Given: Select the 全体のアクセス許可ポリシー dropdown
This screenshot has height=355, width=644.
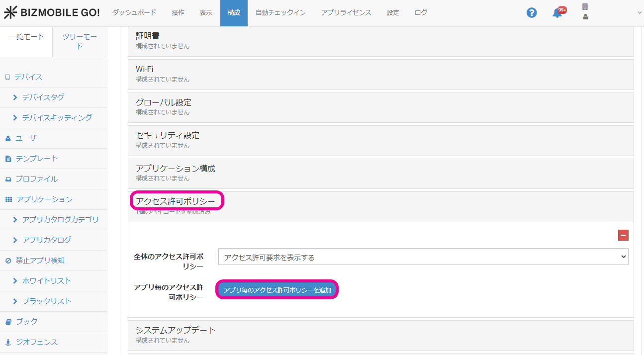Looking at the screenshot, I should 423,257.
